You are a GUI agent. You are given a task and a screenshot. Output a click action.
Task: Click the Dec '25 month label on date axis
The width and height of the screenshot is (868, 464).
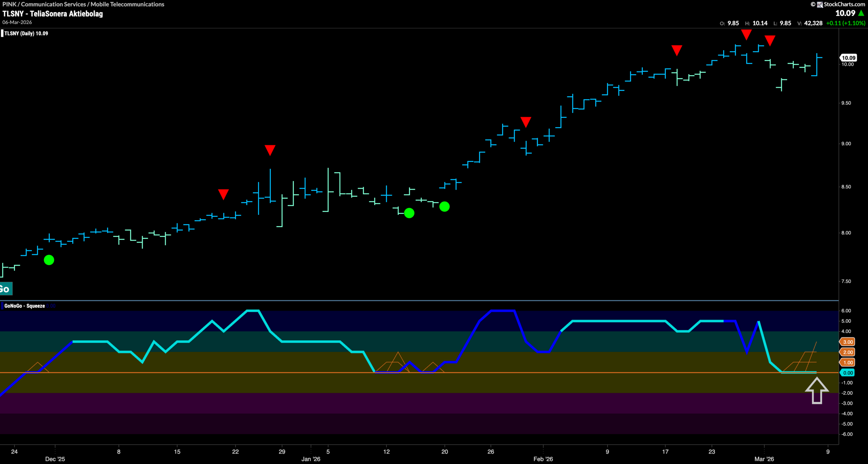55,459
